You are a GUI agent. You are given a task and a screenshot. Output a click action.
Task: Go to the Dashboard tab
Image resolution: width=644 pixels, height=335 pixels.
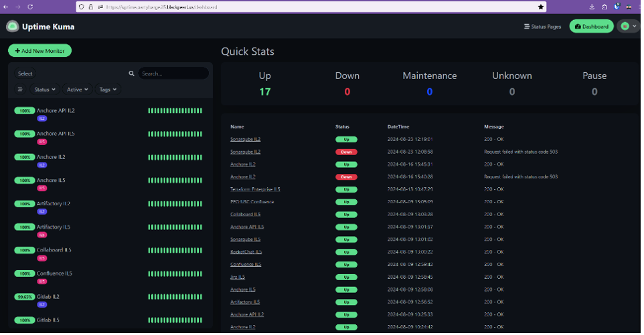coord(591,26)
